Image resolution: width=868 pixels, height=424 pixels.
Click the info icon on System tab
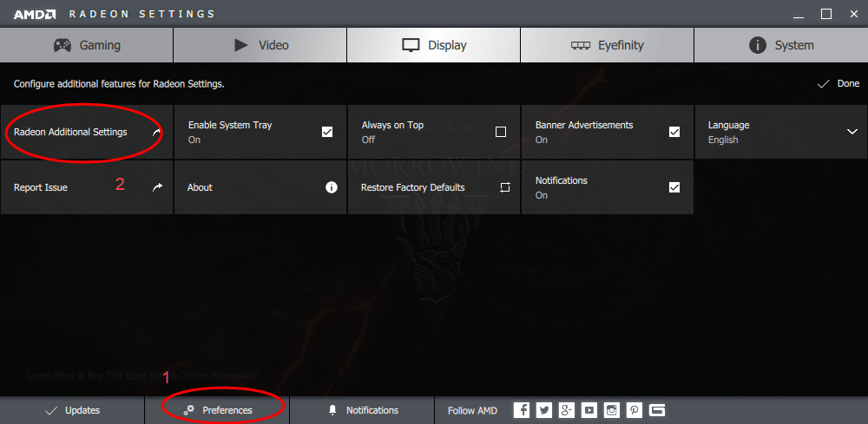pyautogui.click(x=757, y=45)
